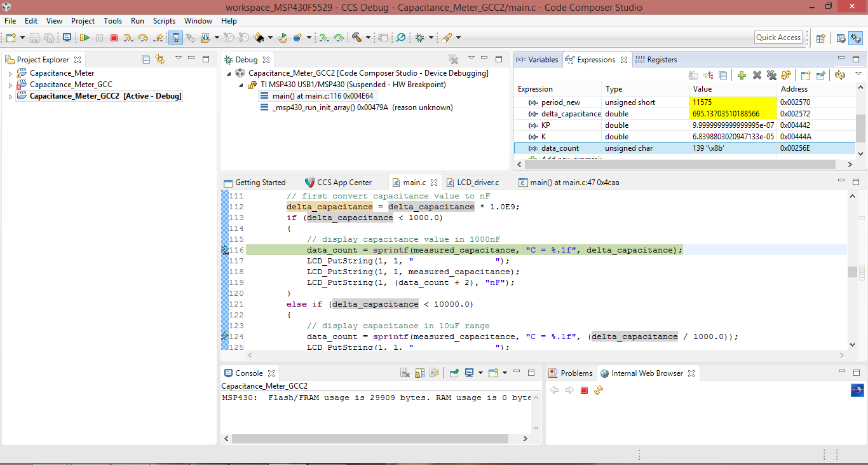This screenshot has height=465, width=868.
Task: Click the Build hammer icon
Action: [356, 38]
